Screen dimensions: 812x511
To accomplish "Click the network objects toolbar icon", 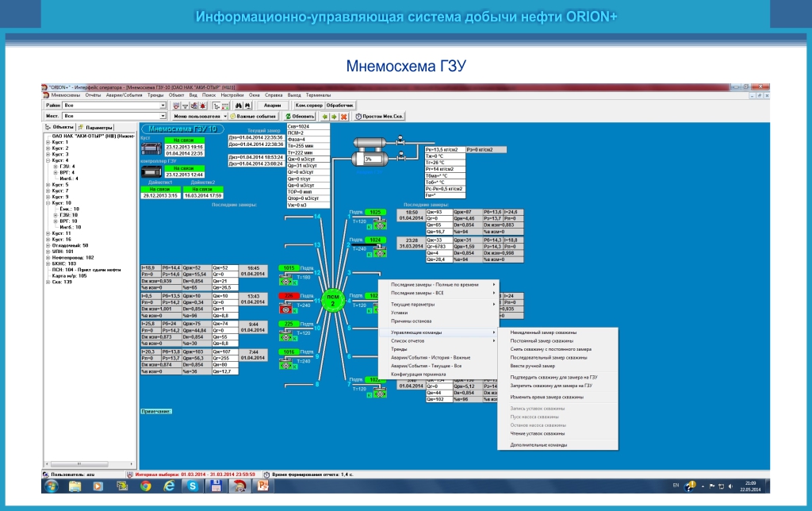I will (x=193, y=106).
